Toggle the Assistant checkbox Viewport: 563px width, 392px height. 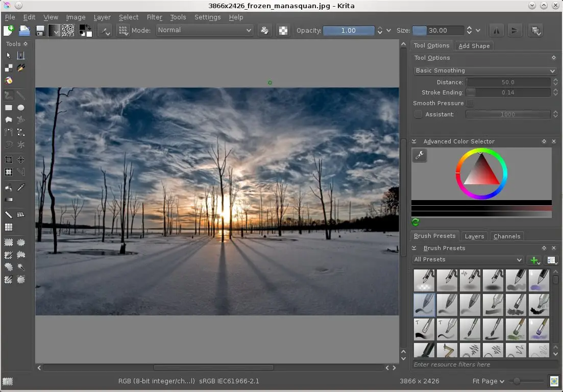(418, 114)
